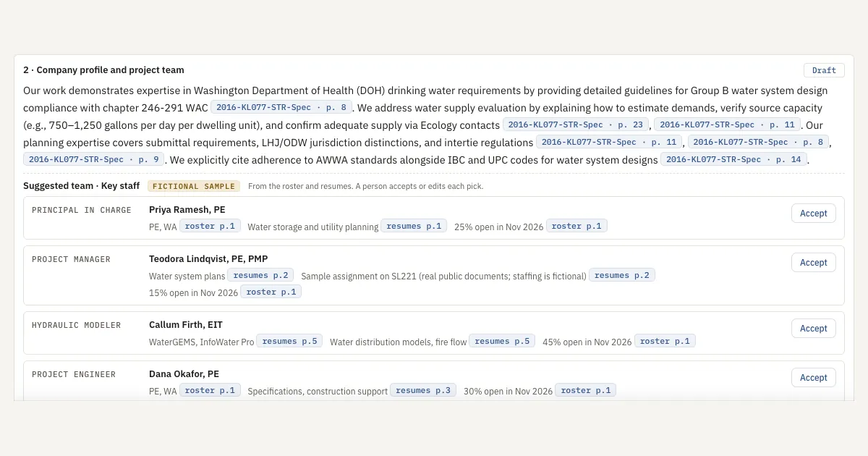Click the paragraph sentence starting 'Our work demonstrates'

click(x=425, y=98)
